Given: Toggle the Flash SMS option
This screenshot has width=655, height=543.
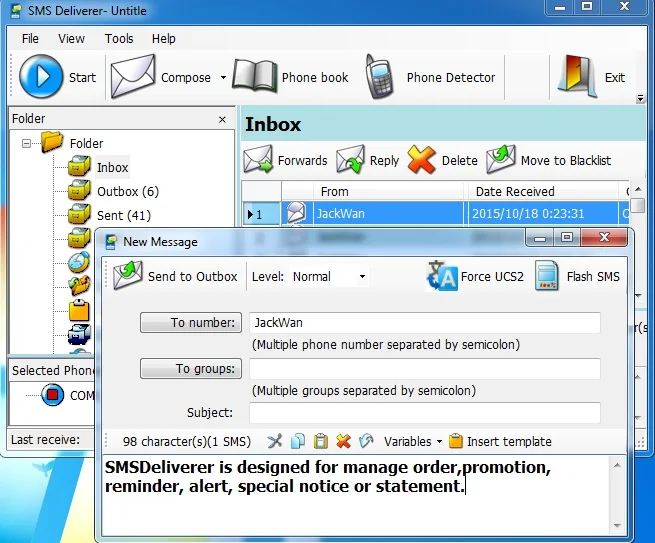Looking at the screenshot, I should (x=578, y=277).
